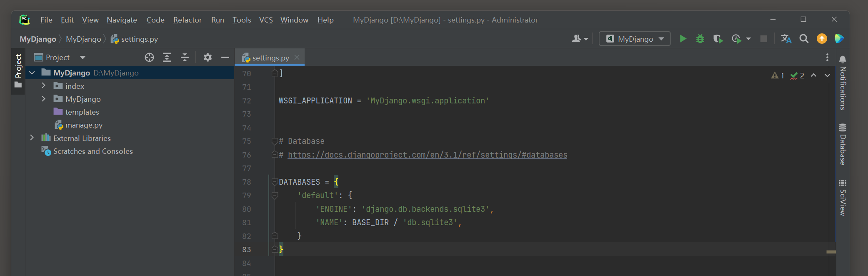The width and height of the screenshot is (868, 276).
Task: Expand External Libraries node
Action: click(32, 138)
